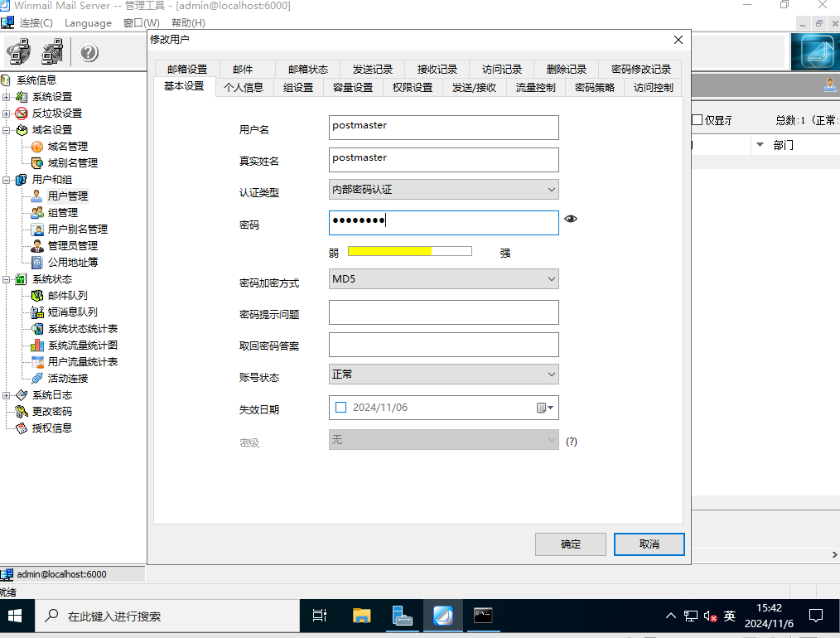Image resolution: width=840 pixels, height=638 pixels.
Task: Click the 用户流量统计表 icon
Action: tap(37, 362)
